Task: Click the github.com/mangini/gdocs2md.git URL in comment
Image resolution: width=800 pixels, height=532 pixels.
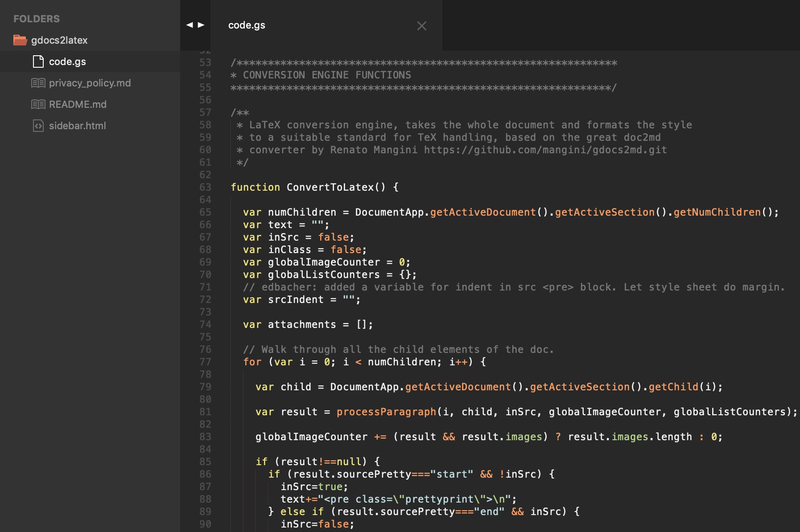Action: coord(545,150)
